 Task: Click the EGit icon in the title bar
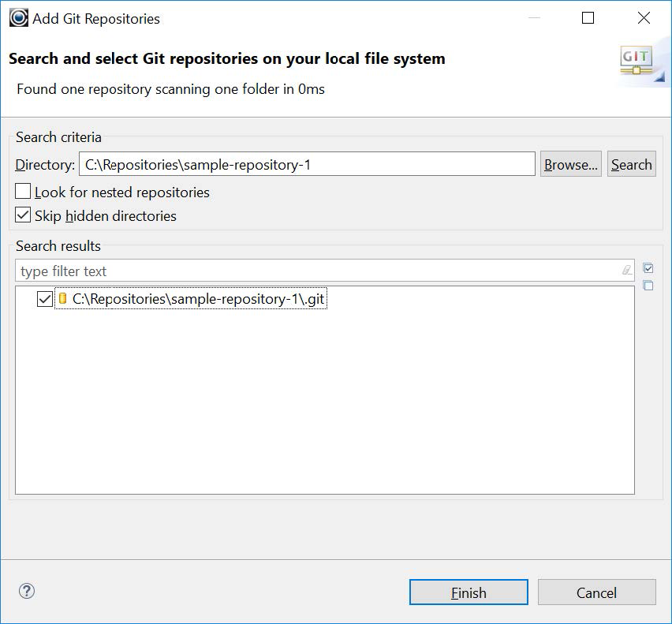[17, 17]
